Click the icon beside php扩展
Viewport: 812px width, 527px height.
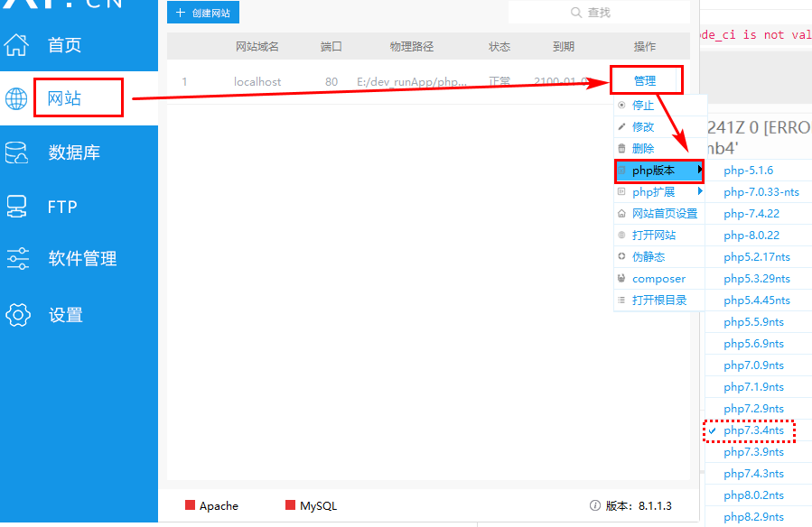point(621,192)
